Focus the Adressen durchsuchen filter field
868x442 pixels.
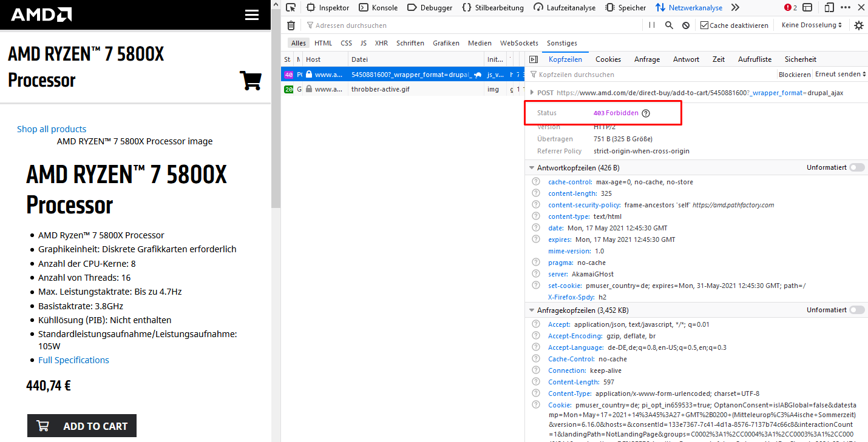coord(473,25)
